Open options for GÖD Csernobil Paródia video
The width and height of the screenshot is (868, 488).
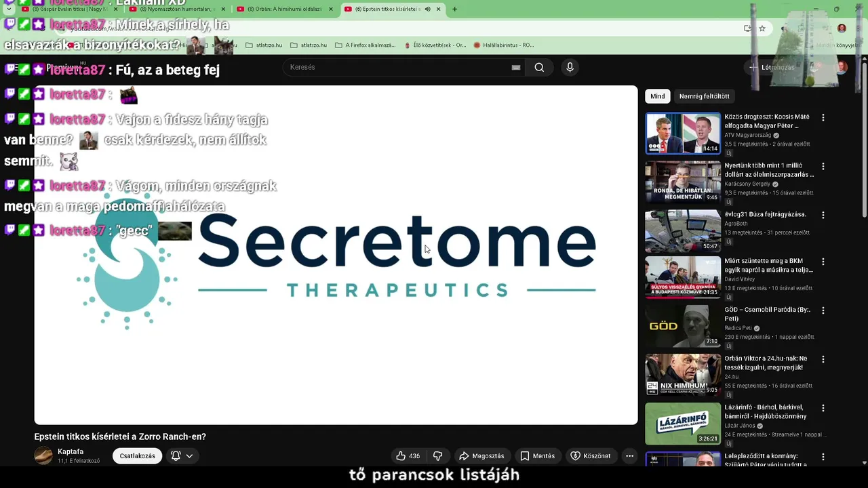coord(823,310)
